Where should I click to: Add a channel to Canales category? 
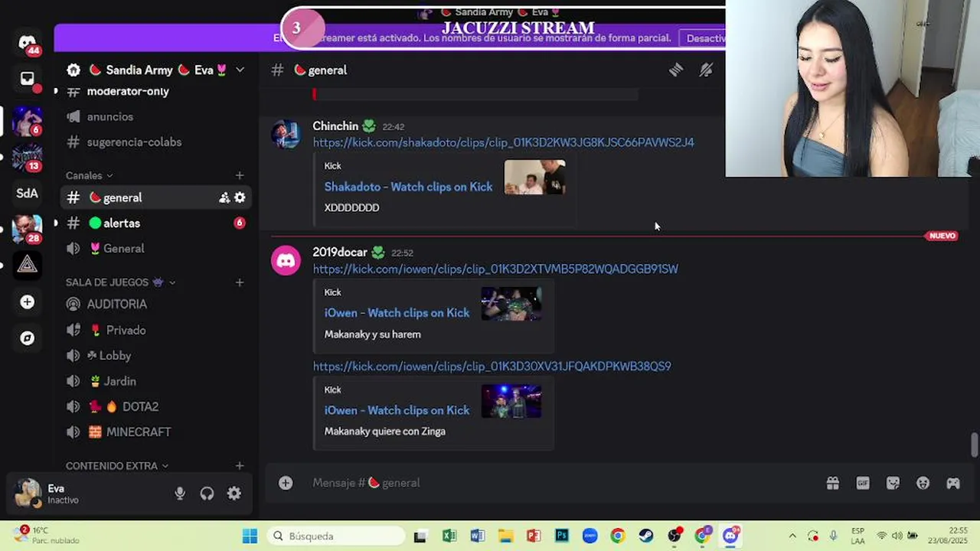240,175
